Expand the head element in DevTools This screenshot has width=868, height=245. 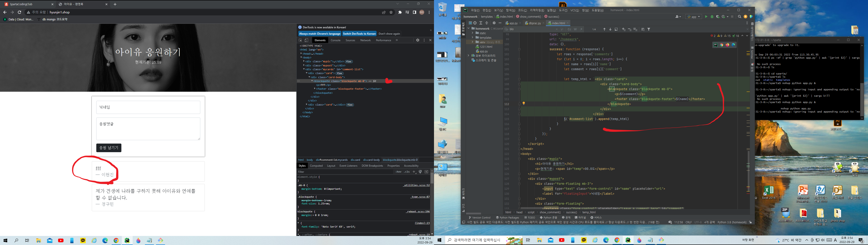301,54
